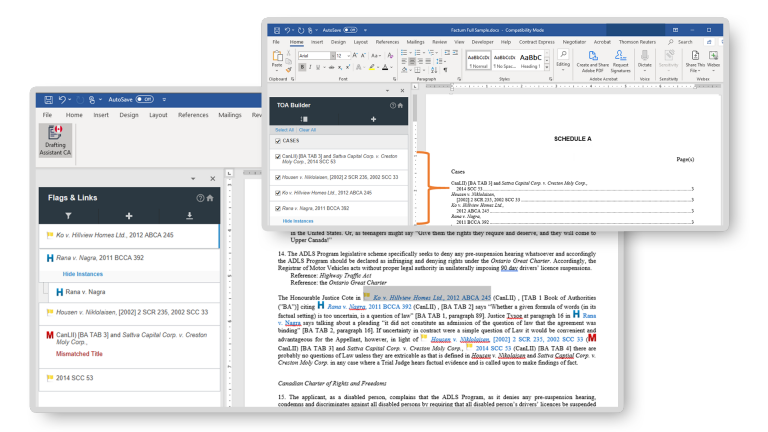Open the Acrobat ribbon tab
Image resolution: width=768 pixels, height=432 pixels.
(602, 42)
